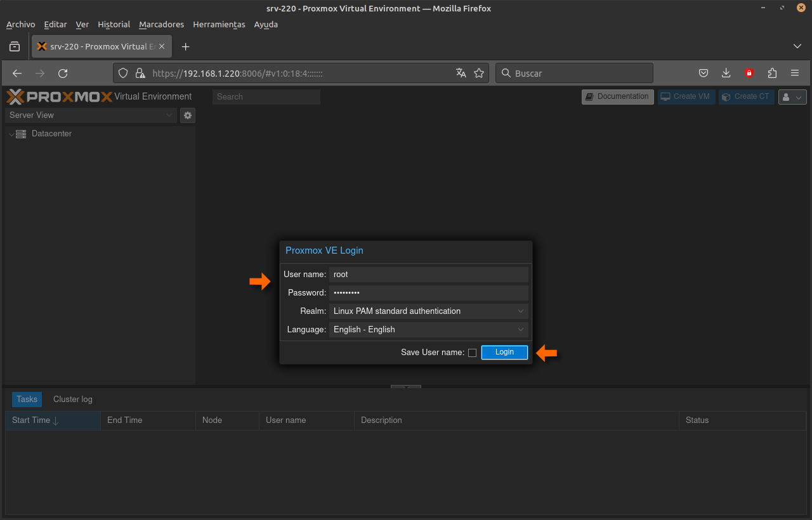Switch to the Tasks tab
This screenshot has width=812, height=520.
pos(27,400)
